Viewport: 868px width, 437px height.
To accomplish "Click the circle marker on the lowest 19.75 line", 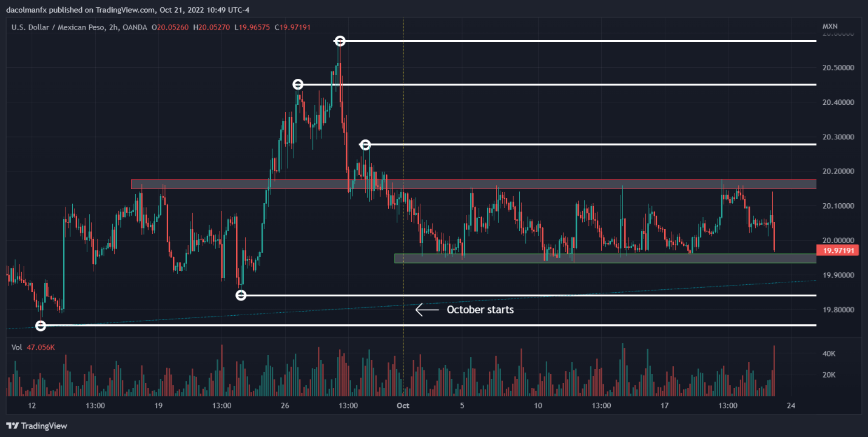I will pyautogui.click(x=41, y=325).
